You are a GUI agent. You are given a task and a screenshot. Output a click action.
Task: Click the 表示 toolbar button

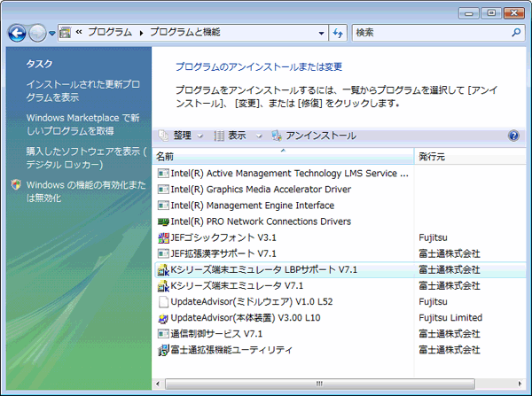pyautogui.click(x=237, y=136)
